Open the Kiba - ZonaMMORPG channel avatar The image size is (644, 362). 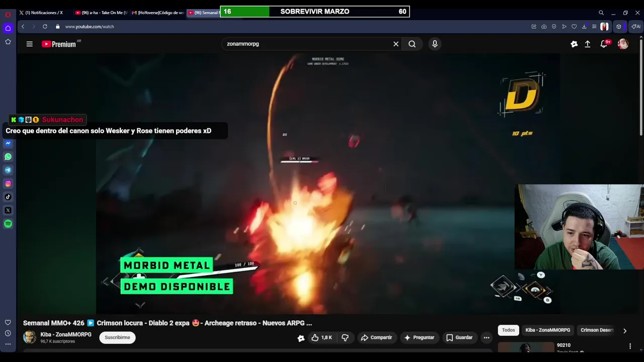click(30, 337)
